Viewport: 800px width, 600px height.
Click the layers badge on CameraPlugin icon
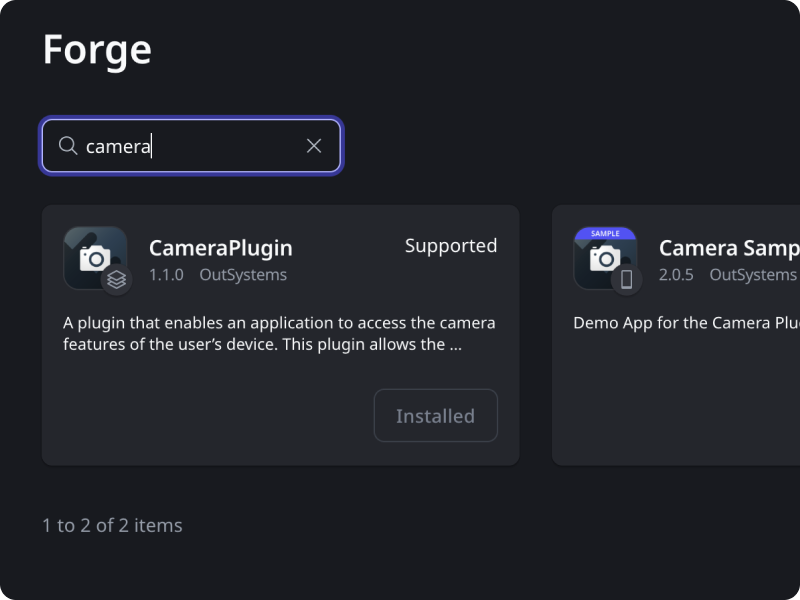(117, 280)
